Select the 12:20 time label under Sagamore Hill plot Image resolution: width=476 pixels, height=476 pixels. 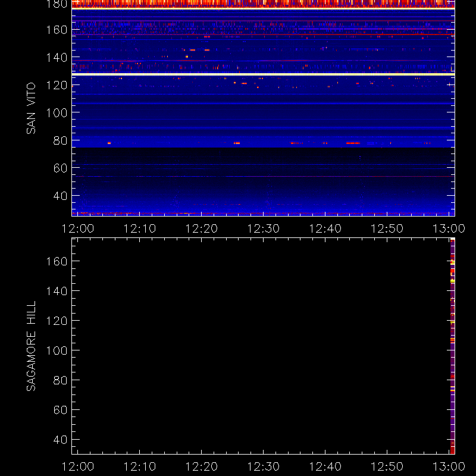(x=202, y=466)
